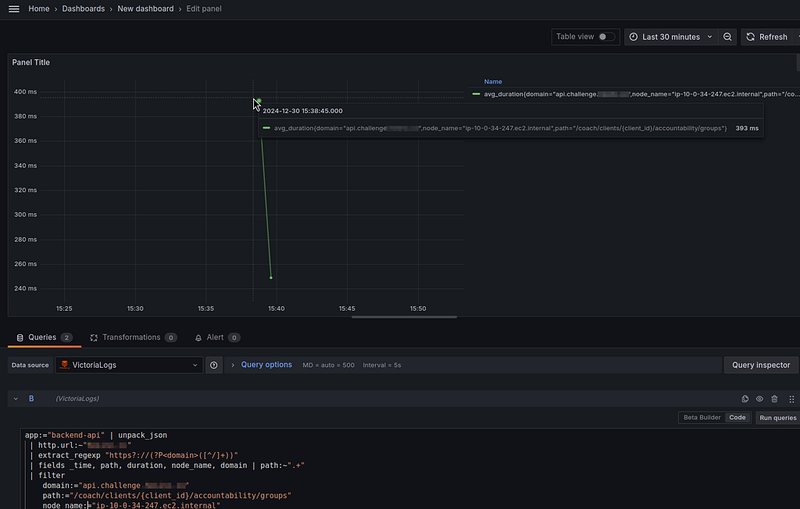Switch query editor to Beta Builder mode
The image size is (800, 509).
tap(702, 417)
